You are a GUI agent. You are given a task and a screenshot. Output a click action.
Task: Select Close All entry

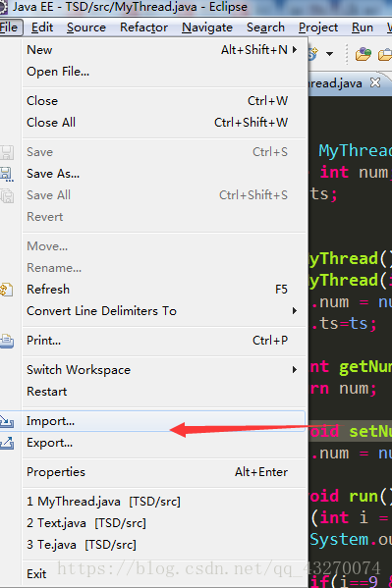tap(164, 123)
